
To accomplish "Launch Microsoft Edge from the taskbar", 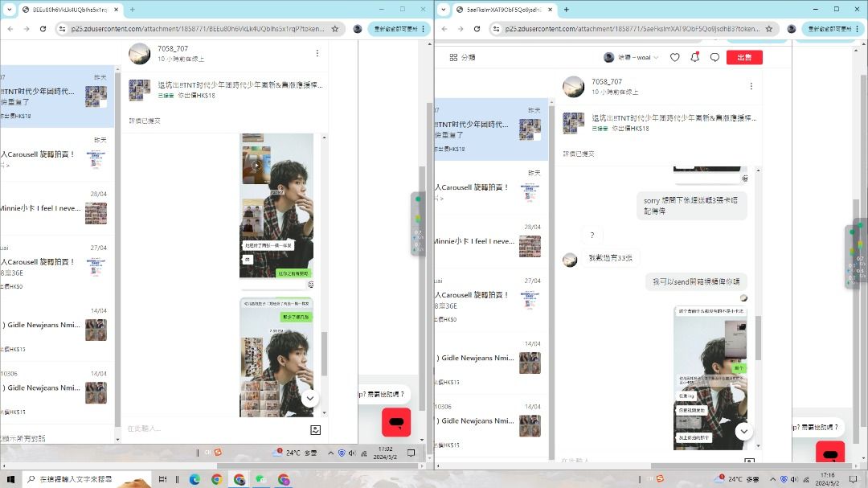I will pos(194,480).
